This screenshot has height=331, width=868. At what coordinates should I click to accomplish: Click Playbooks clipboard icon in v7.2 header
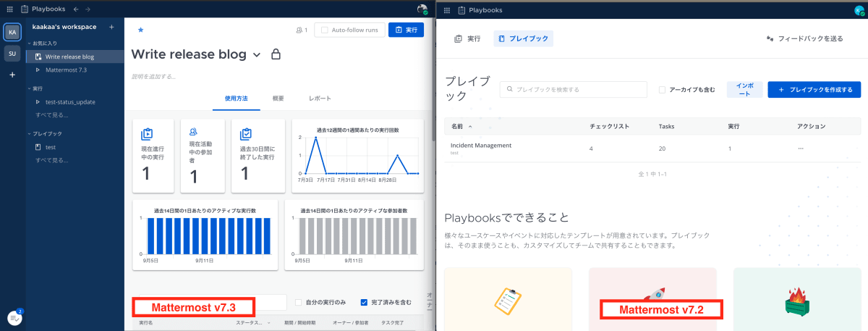click(461, 10)
